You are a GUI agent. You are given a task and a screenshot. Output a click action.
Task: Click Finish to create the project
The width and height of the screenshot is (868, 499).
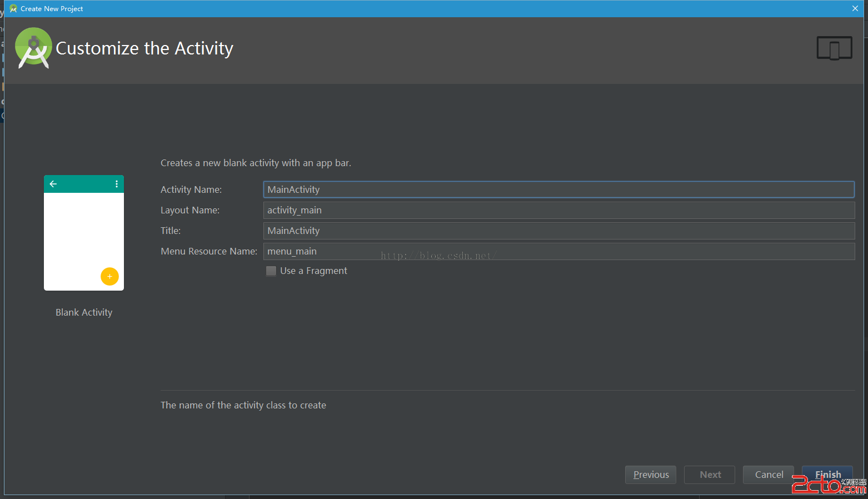click(x=827, y=475)
